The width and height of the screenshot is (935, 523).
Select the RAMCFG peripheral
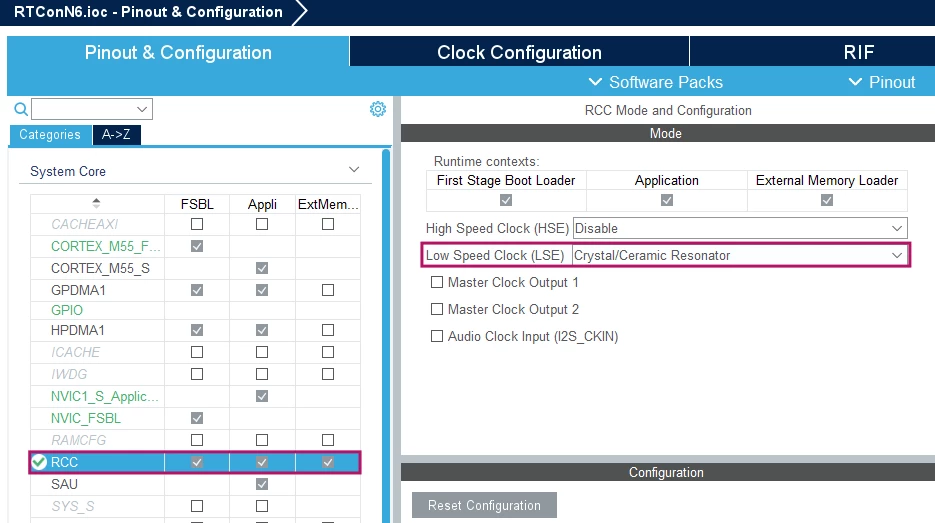coord(78,440)
